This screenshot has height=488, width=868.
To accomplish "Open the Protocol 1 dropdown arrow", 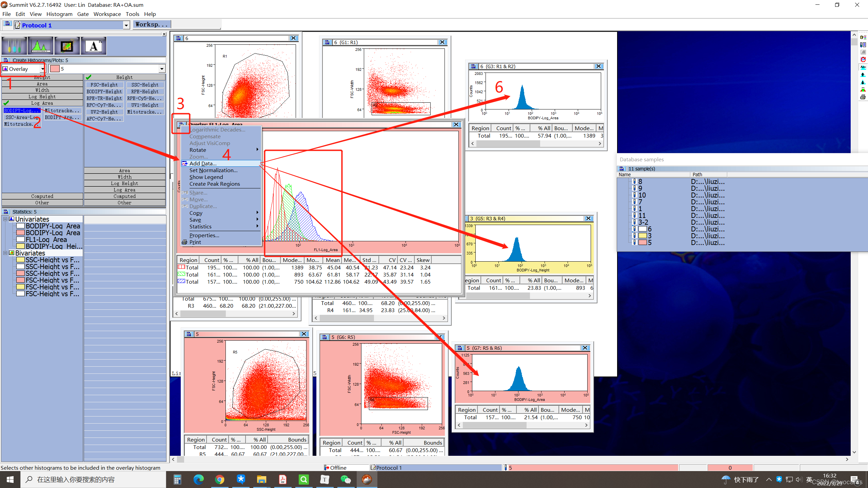I will (126, 25).
